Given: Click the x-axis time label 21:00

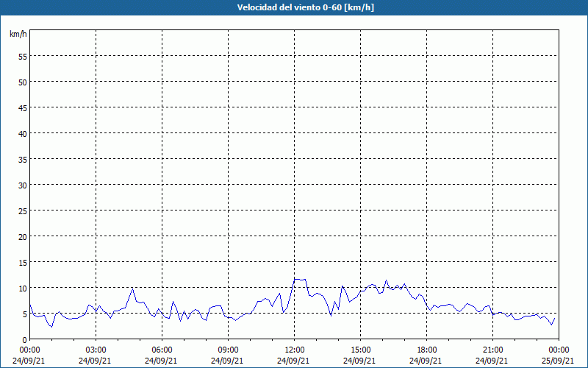Looking at the screenshot, I should click(x=492, y=350).
